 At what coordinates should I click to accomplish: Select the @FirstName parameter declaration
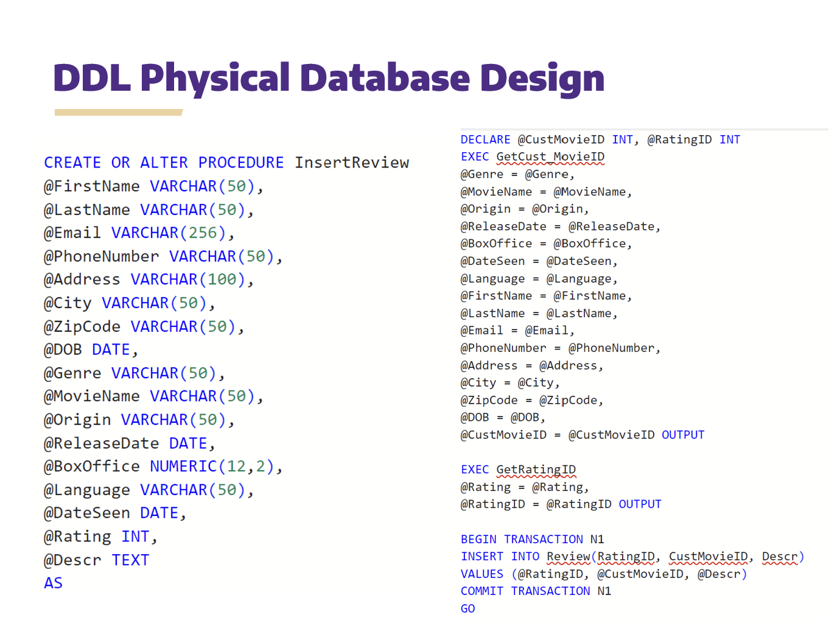click(x=151, y=186)
